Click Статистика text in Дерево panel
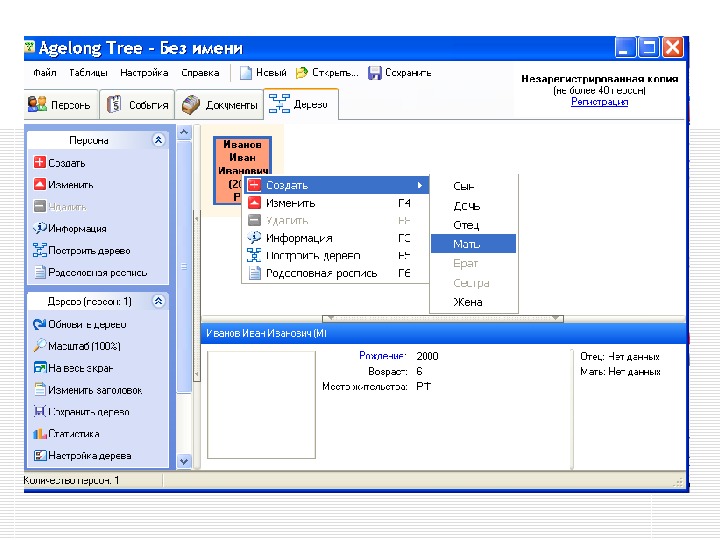The height and width of the screenshot is (540, 720). (x=74, y=433)
